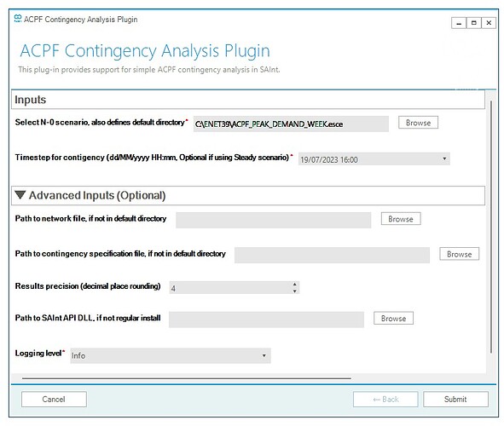The image size is (504, 426).
Task: Click the contingency specification path field
Action: pos(332,256)
